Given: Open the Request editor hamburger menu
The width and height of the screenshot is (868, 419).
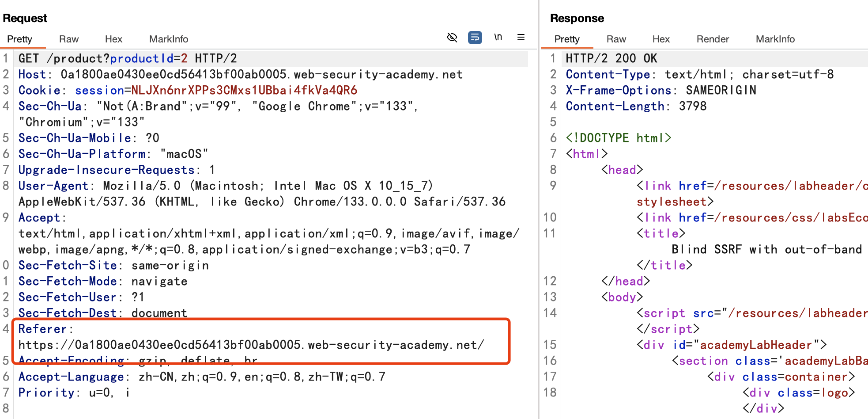Looking at the screenshot, I should click(521, 38).
